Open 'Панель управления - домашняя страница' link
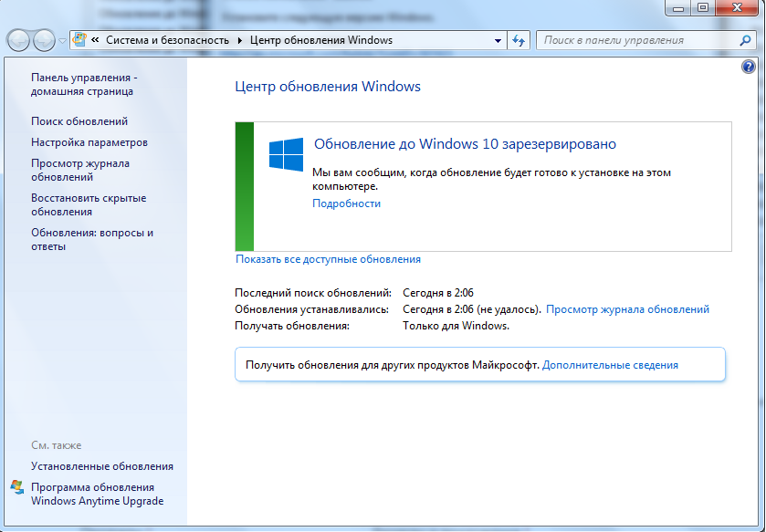The width and height of the screenshot is (766, 532). (84, 85)
